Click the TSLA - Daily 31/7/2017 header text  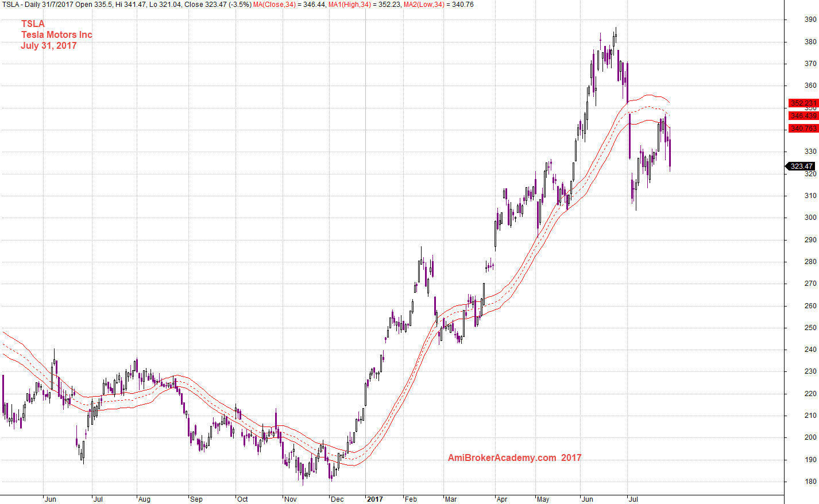37,5
